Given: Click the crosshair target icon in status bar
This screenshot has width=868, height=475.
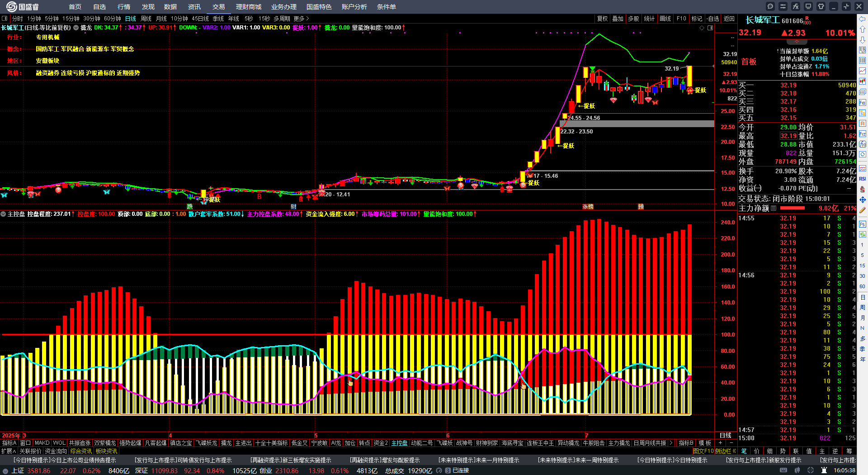Looking at the screenshot, I should 811,470.
